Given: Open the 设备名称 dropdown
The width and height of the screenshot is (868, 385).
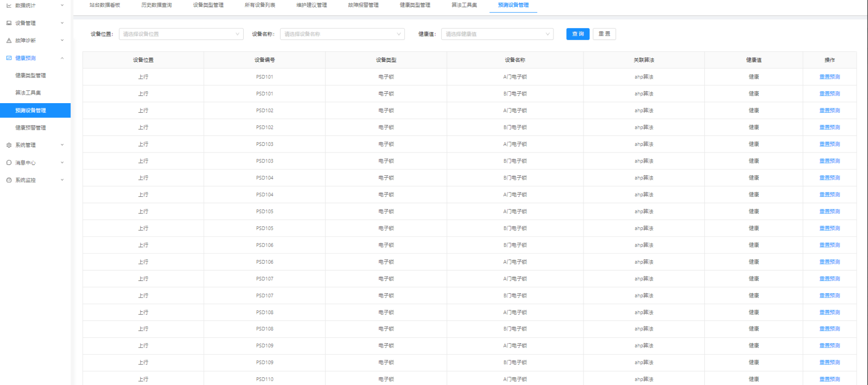Looking at the screenshot, I should [x=342, y=34].
